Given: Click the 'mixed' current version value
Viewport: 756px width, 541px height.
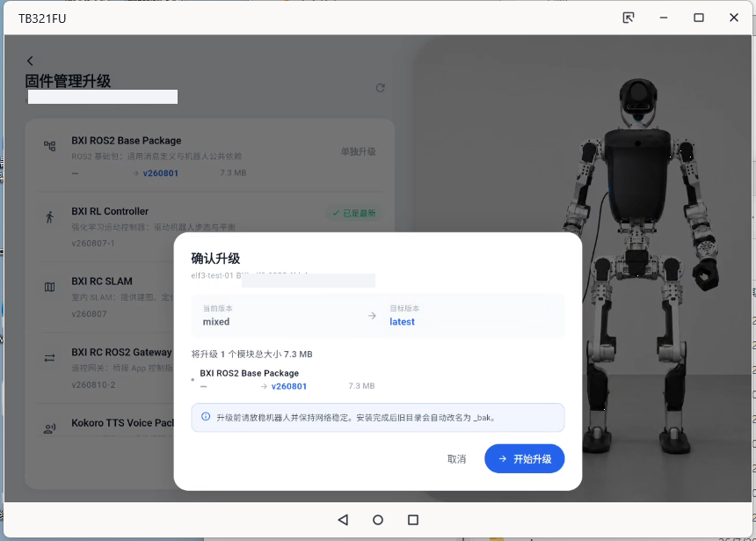Looking at the screenshot, I should (x=216, y=322).
